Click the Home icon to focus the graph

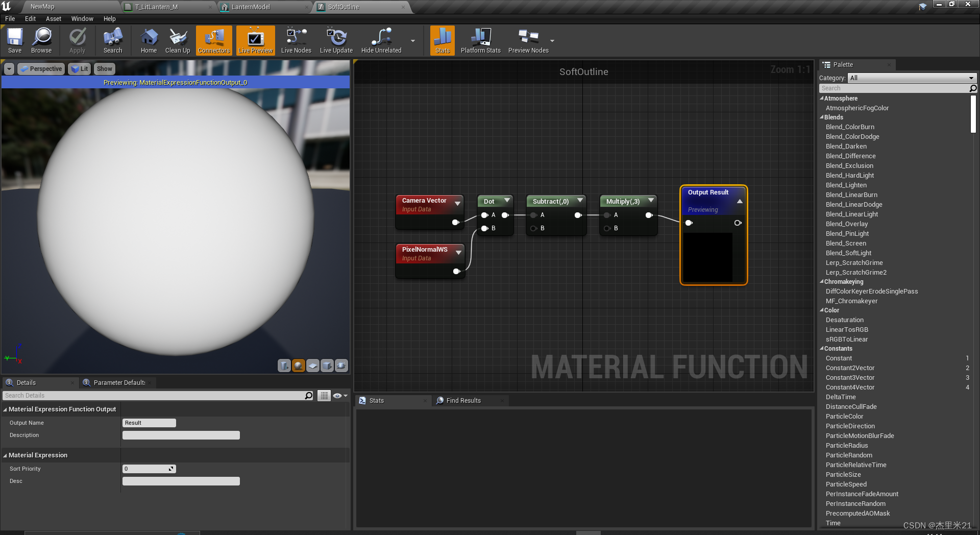(149, 40)
